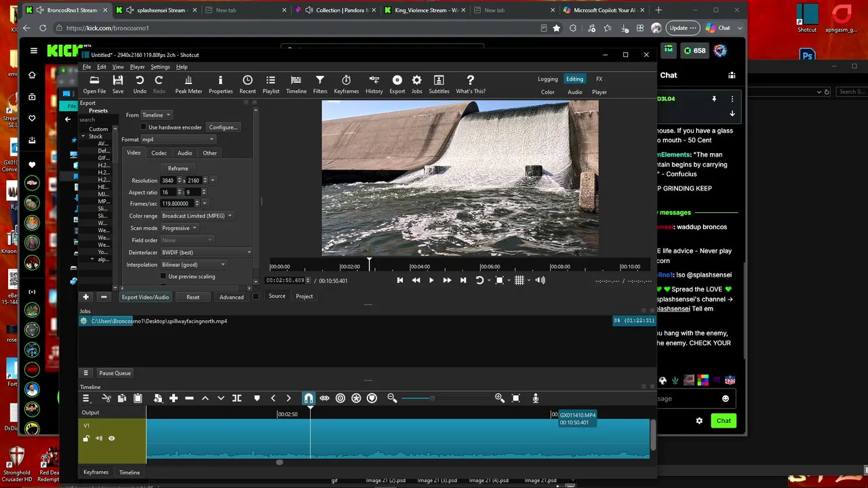Click the Export toolbar icon

pos(397,84)
